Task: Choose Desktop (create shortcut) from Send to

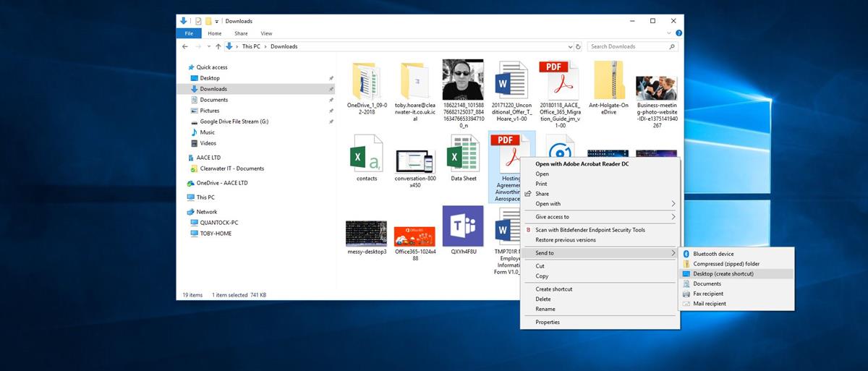Action: click(x=723, y=274)
